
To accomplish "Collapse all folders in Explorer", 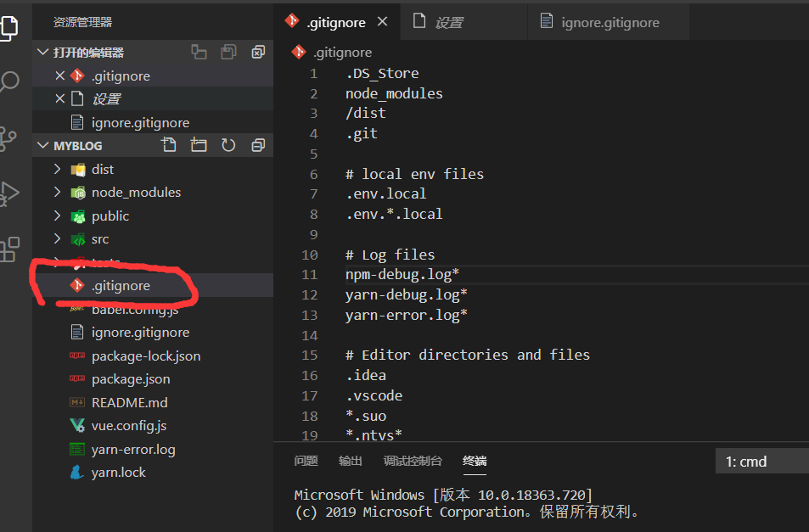I will 257,145.
